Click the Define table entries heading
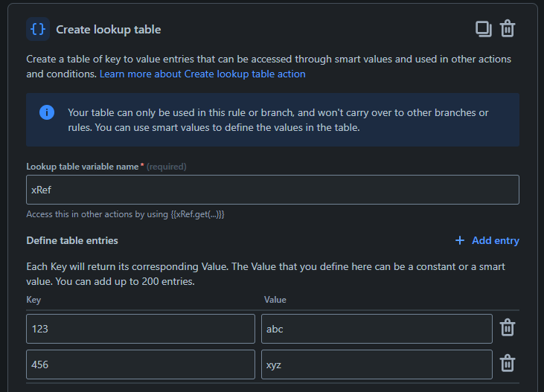 click(x=72, y=240)
